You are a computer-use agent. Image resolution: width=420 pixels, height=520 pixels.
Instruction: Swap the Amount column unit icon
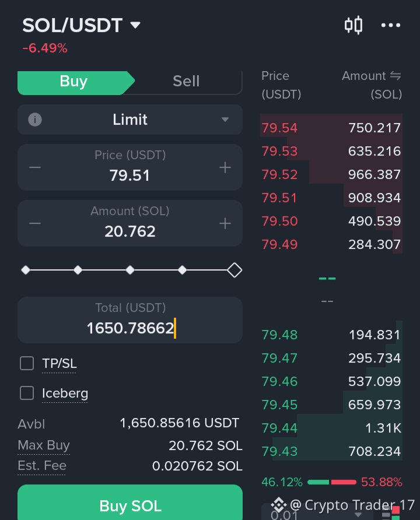pos(395,76)
